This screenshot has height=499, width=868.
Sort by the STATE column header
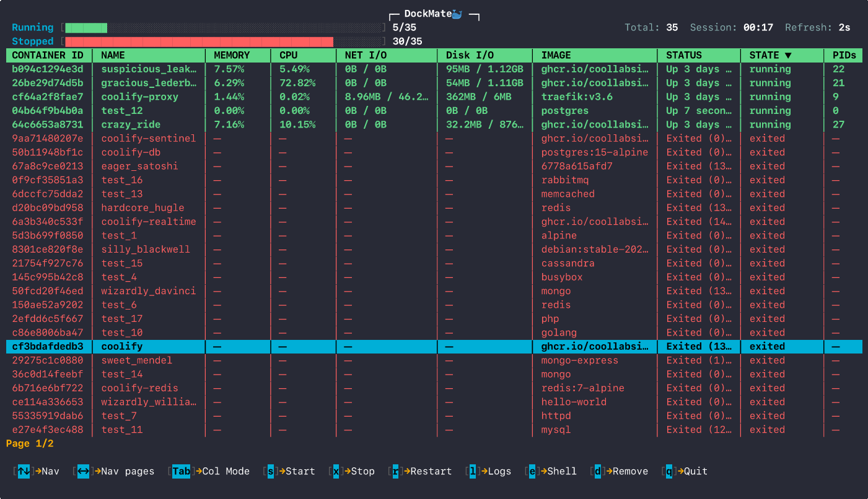coord(770,55)
